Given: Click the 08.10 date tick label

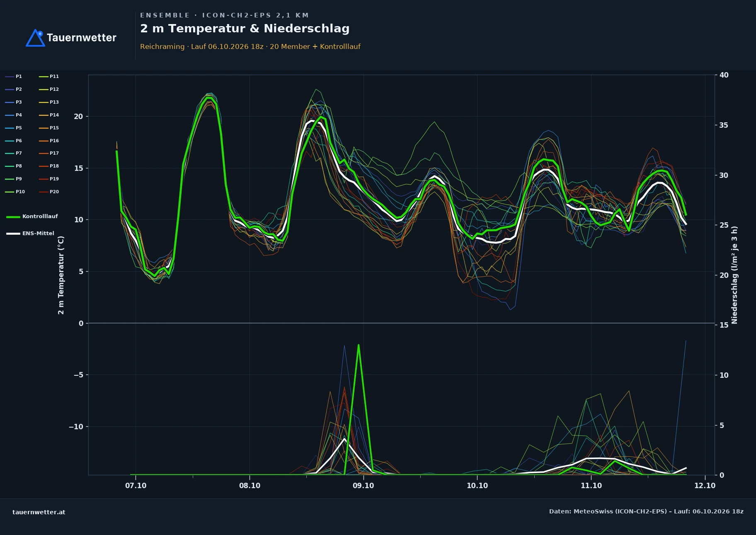Looking at the screenshot, I should [x=250, y=486].
